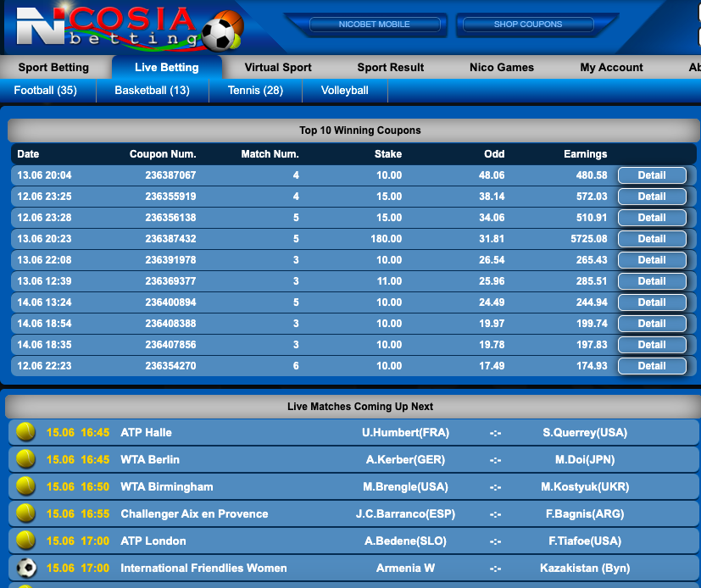This screenshot has height=588, width=701.
Task: Click the ATP London tournament name
Action: (153, 541)
